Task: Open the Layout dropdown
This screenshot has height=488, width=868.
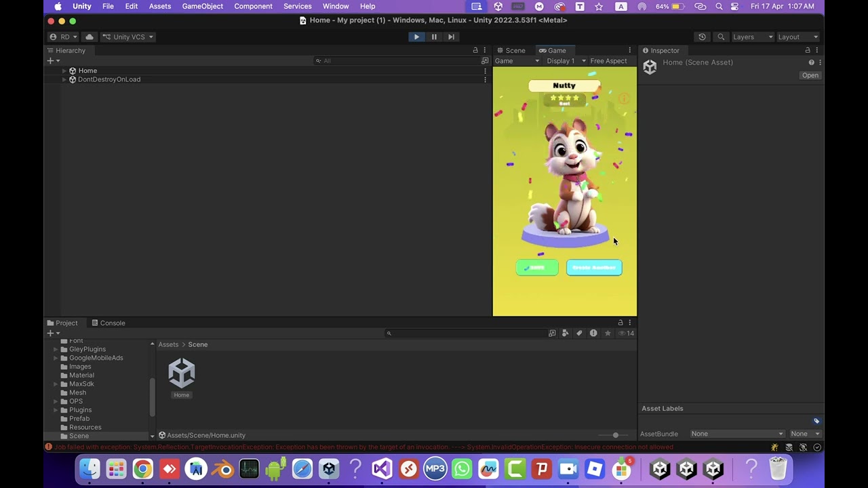Action: [798, 37]
